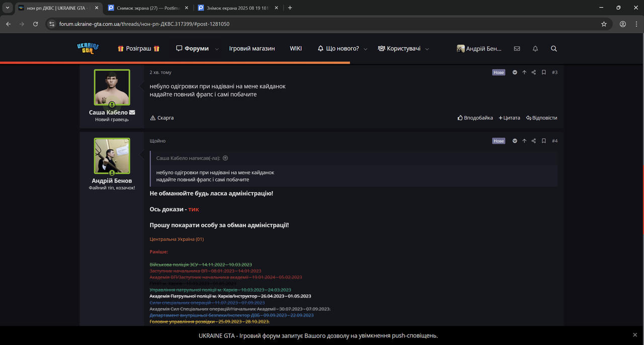Open the 'Щойно' timestamp link
This screenshot has height=345, width=644.
[x=157, y=141]
